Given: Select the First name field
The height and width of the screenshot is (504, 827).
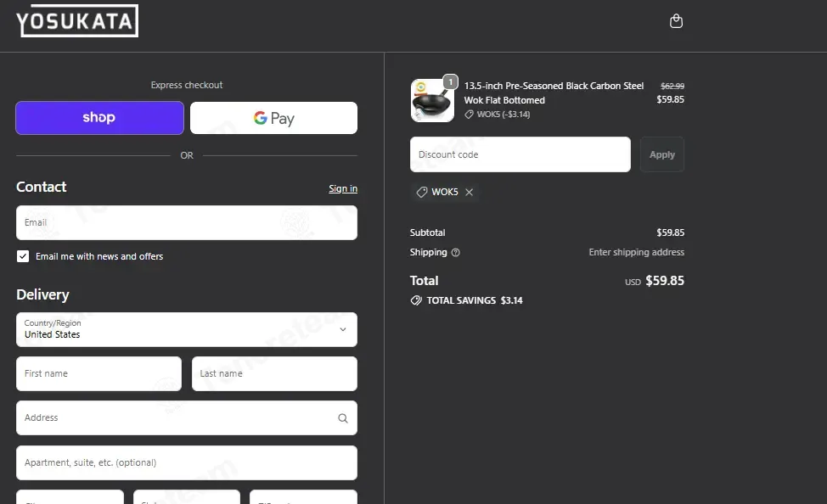Looking at the screenshot, I should pos(99,374).
